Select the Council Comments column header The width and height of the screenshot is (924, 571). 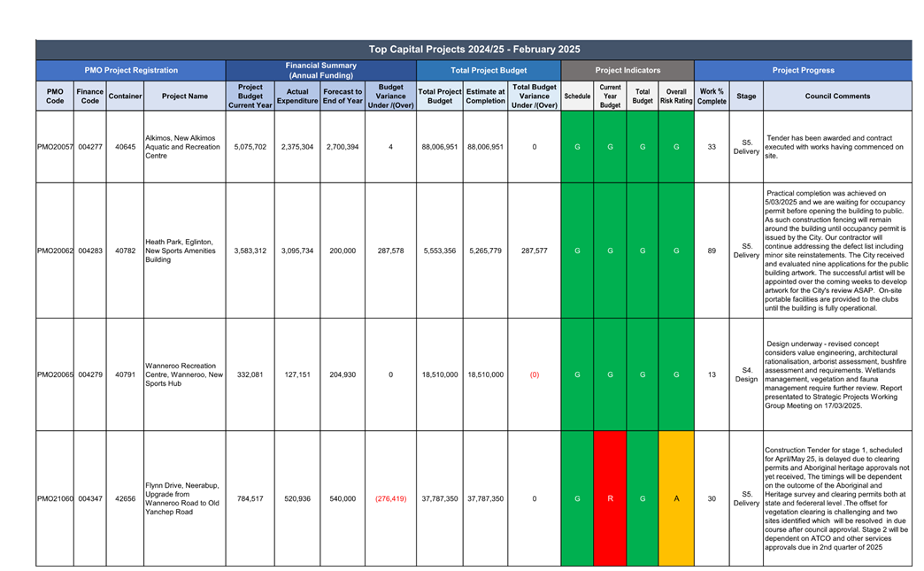pyautogui.click(x=836, y=96)
